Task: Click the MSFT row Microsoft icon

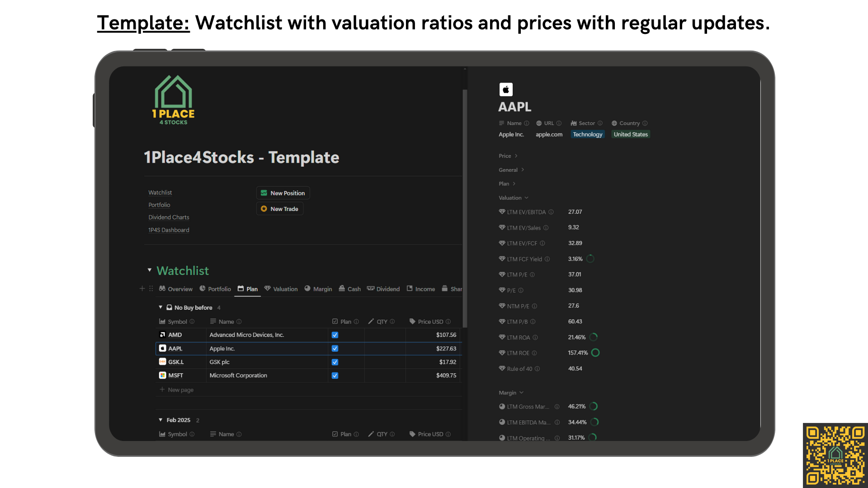Action: tap(163, 375)
